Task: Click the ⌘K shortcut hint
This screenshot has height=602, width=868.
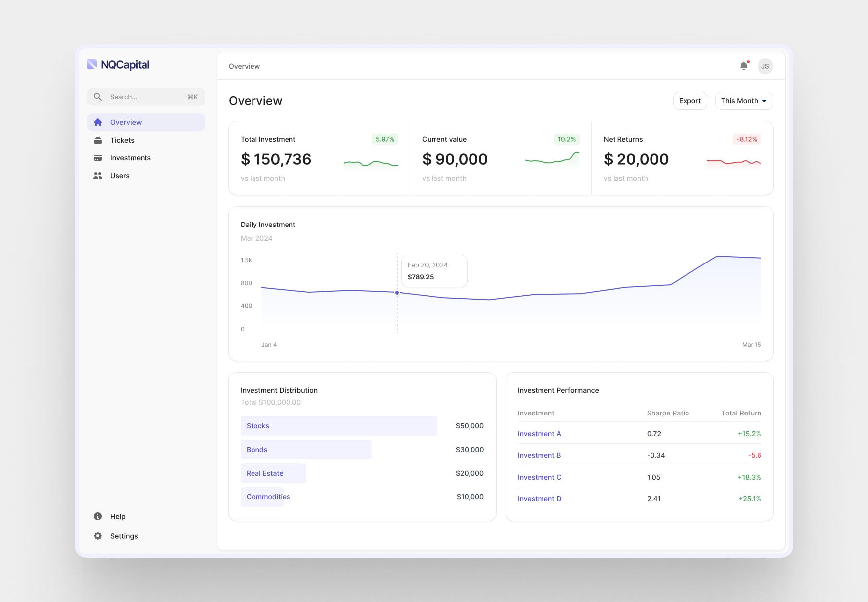Action: 193,97
